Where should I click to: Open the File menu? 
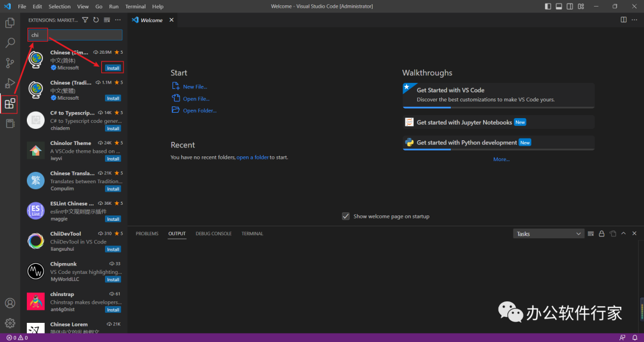pyautogui.click(x=22, y=6)
